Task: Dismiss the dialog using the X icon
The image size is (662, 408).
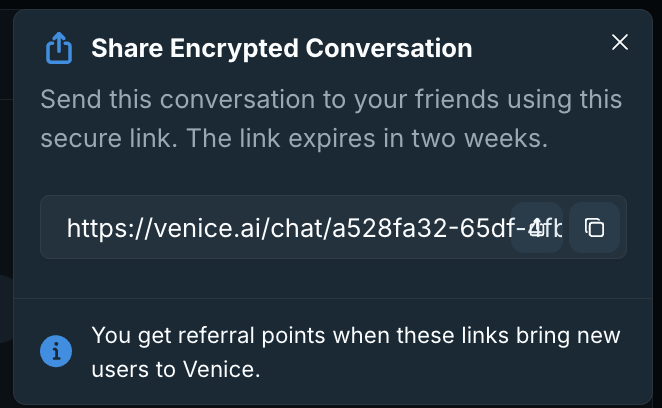Action: click(x=620, y=42)
